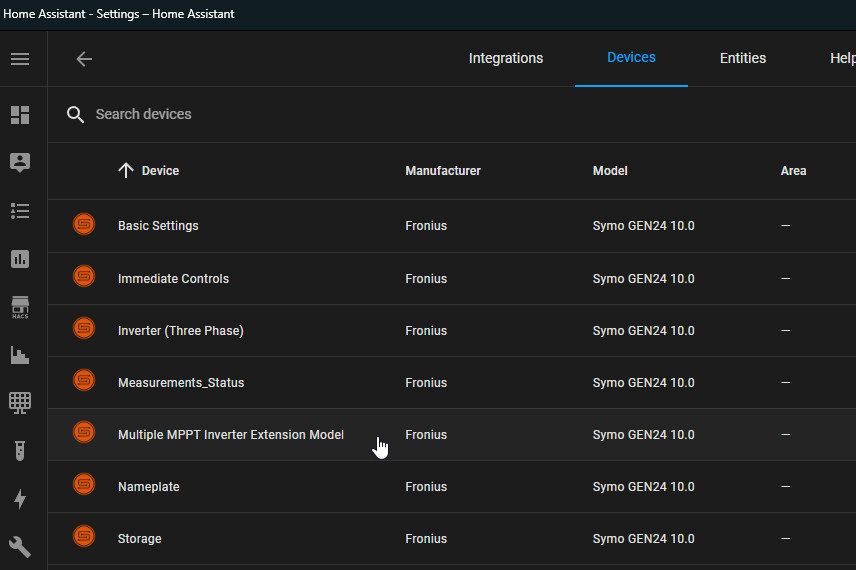
Task: Open the HACS store in sidebar
Action: pyautogui.click(x=20, y=307)
